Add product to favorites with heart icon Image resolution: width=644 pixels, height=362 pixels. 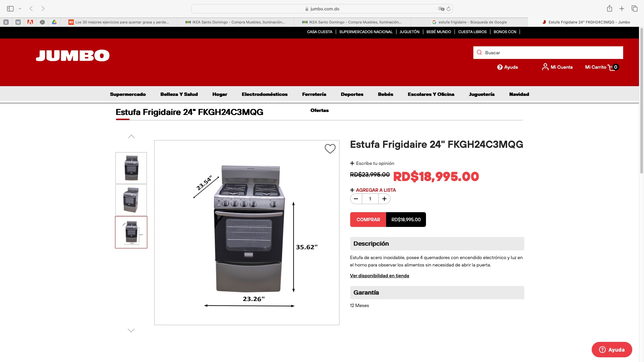[330, 149]
